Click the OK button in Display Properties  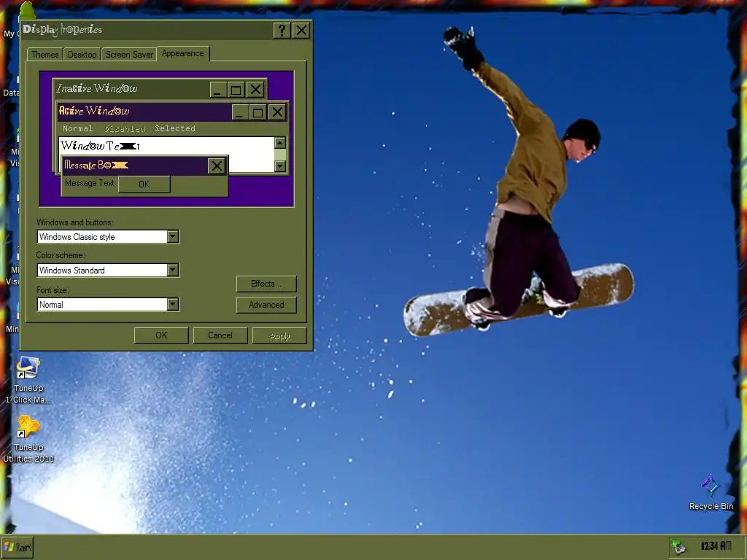pos(161,335)
